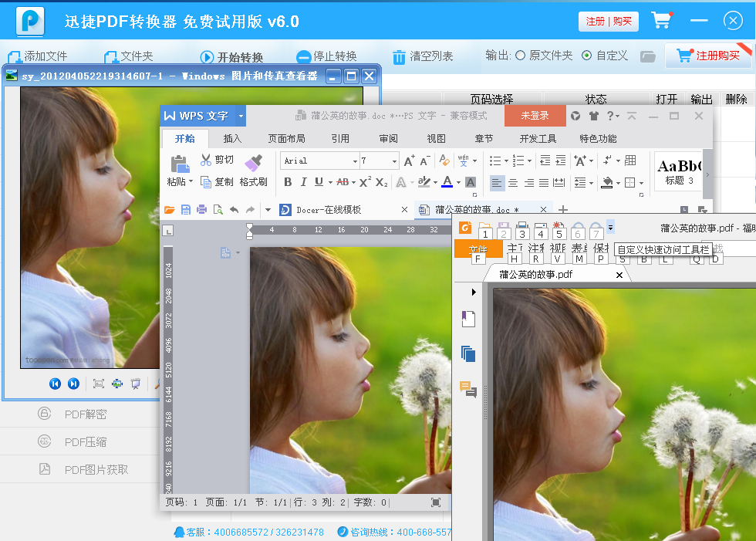Screen dimensions: 756x541
Task: Switch to the 页面布局 ribbon tab
Action: click(x=286, y=139)
